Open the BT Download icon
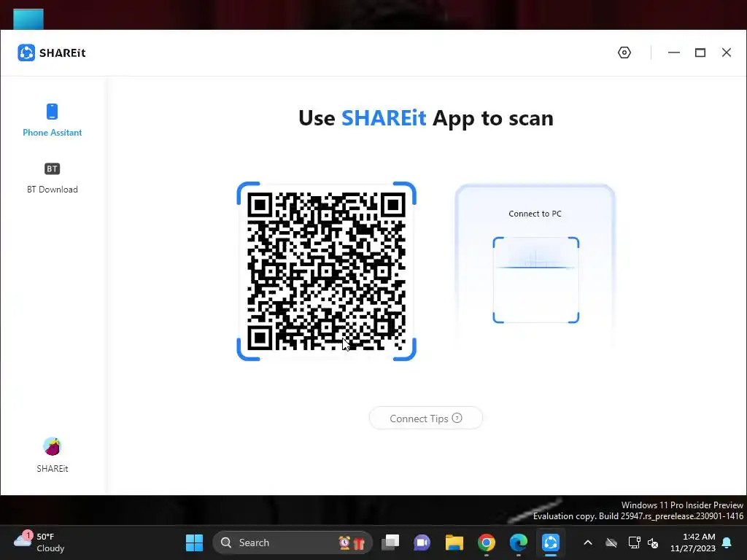 click(x=52, y=168)
